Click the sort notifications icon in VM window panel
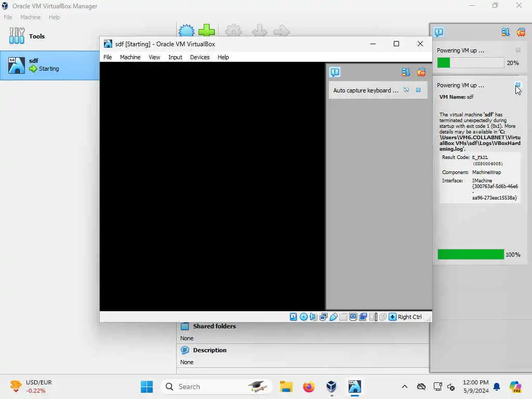The width and height of the screenshot is (532, 399). (x=405, y=72)
